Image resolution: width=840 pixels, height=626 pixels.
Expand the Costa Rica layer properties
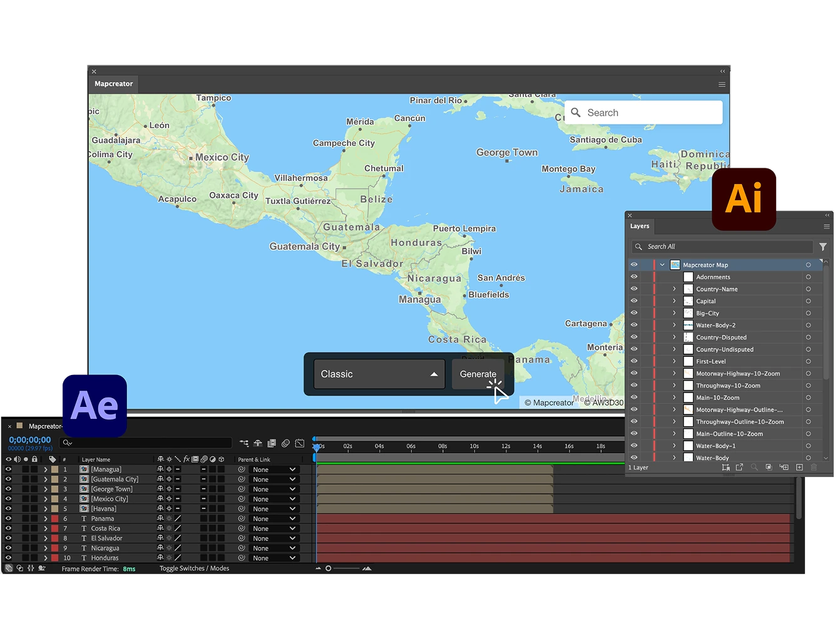click(46, 528)
